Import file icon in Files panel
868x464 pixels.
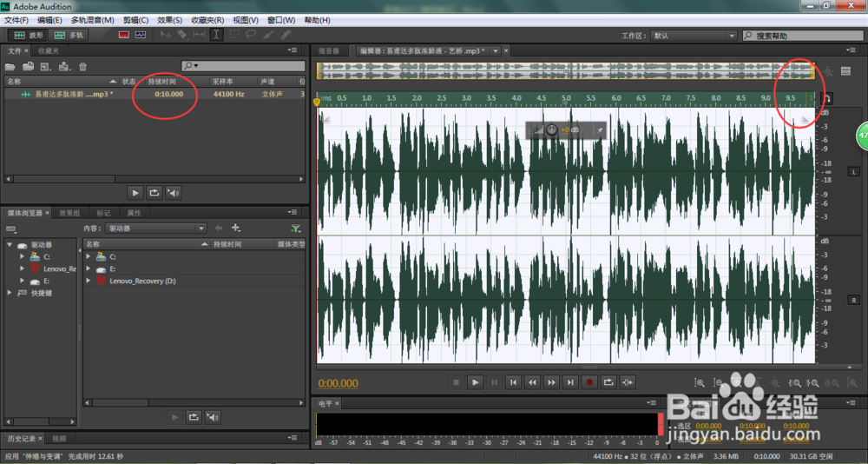coord(29,67)
